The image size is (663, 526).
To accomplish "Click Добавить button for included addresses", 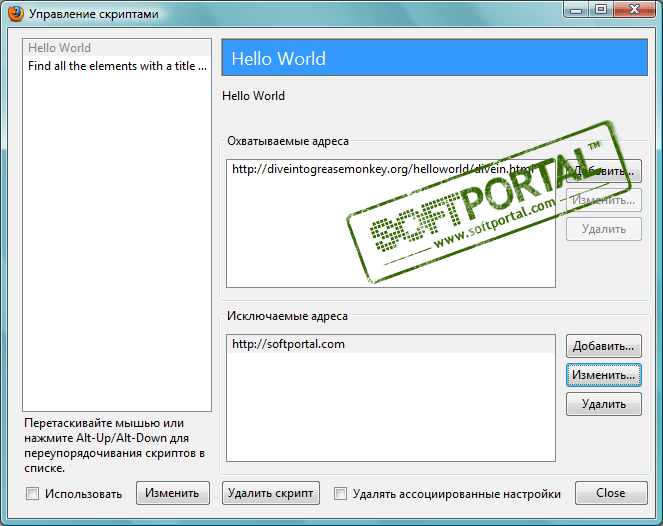I will click(x=604, y=171).
